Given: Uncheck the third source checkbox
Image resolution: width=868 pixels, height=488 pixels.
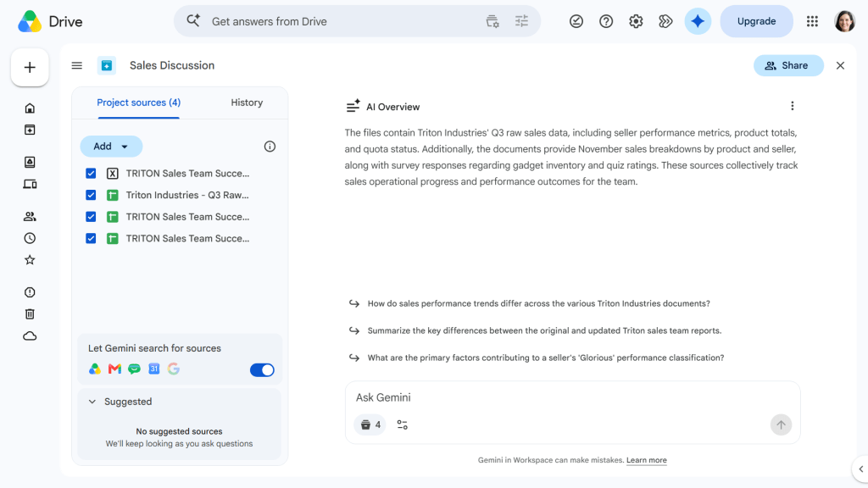Looking at the screenshot, I should [x=91, y=217].
